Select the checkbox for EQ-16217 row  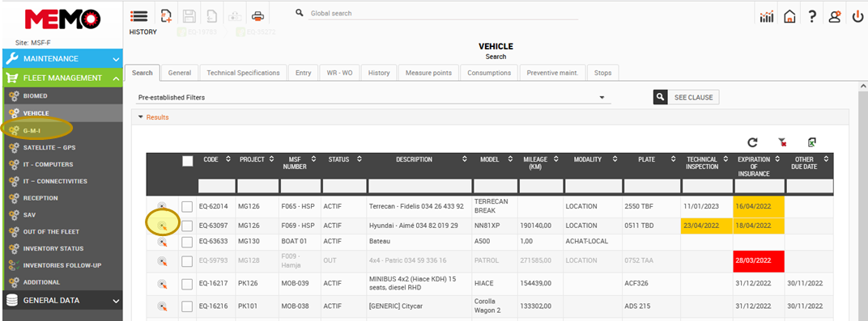click(187, 284)
